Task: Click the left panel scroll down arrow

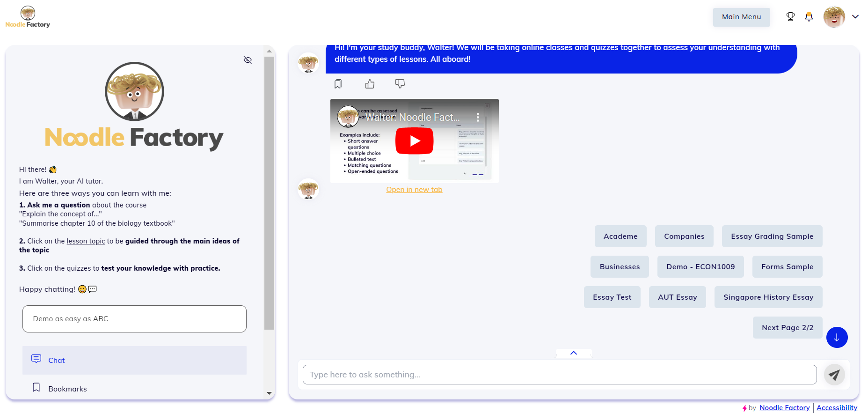Action: pos(269,393)
